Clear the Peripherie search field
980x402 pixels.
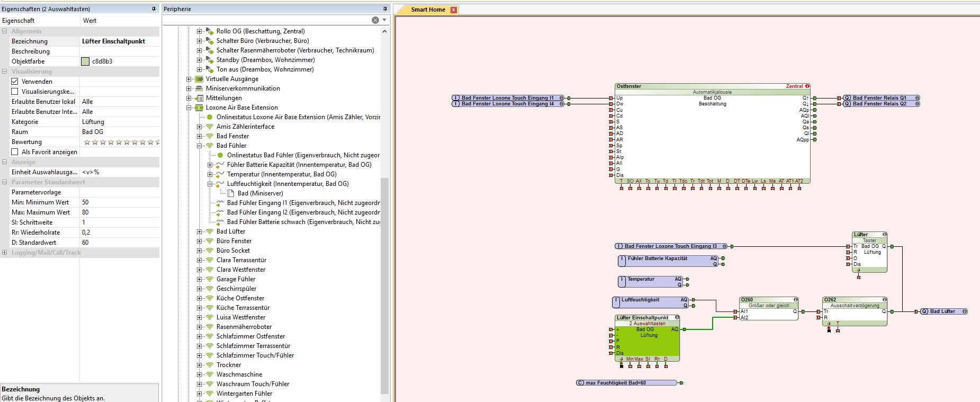[375, 20]
